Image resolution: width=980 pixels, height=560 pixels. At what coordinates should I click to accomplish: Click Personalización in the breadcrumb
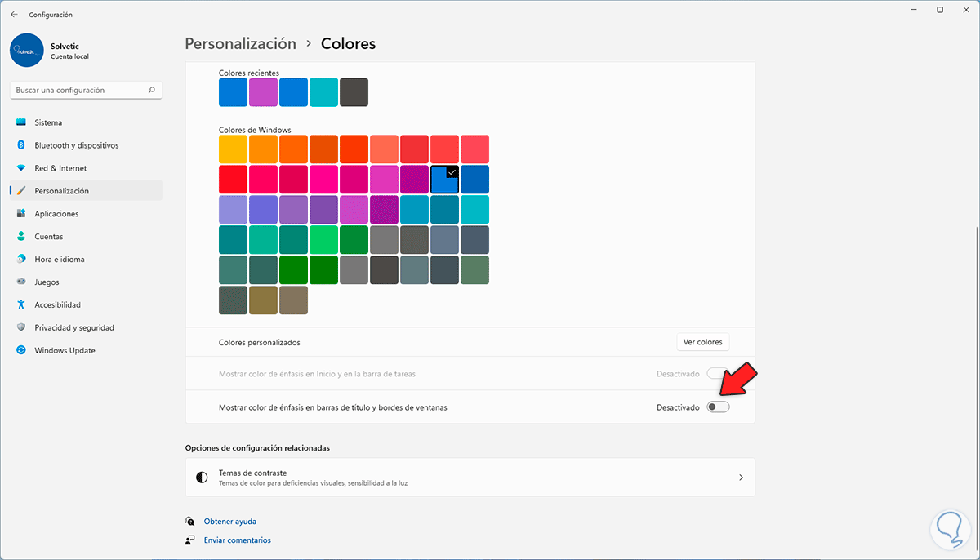(240, 43)
